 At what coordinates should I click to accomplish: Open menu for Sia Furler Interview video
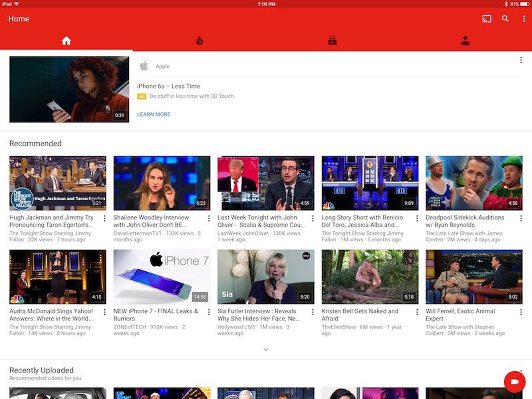(x=313, y=312)
